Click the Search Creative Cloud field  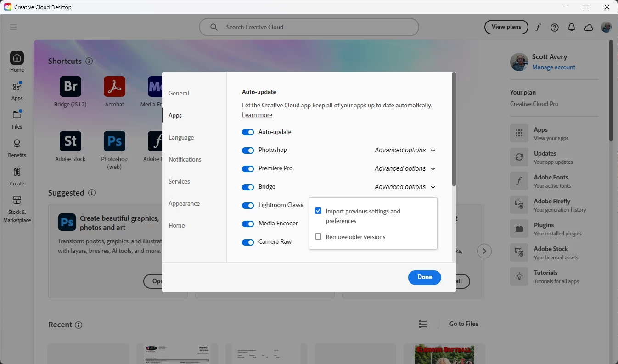(x=309, y=27)
